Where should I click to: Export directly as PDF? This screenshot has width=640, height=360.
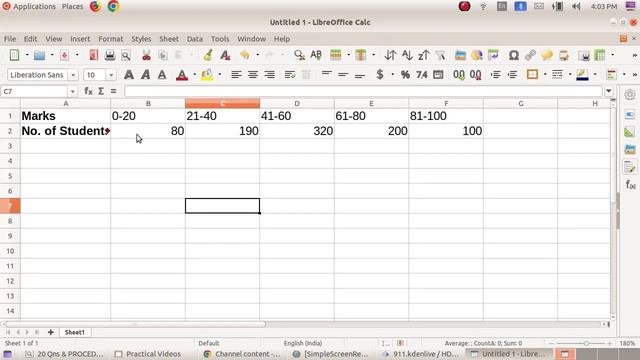pyautogui.click(x=93, y=55)
